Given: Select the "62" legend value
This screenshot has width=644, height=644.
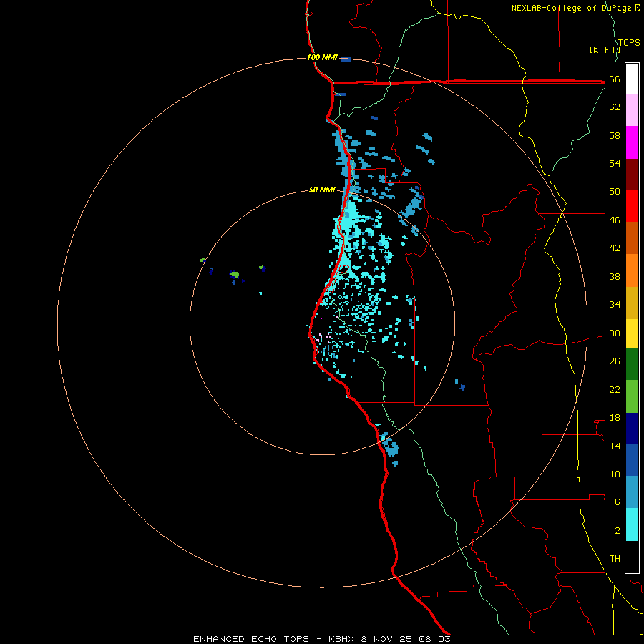Looking at the screenshot, I should [x=615, y=107].
